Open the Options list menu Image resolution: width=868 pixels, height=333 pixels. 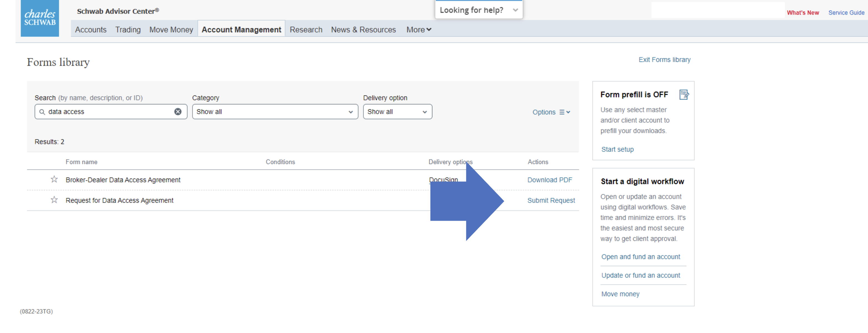pyautogui.click(x=551, y=112)
